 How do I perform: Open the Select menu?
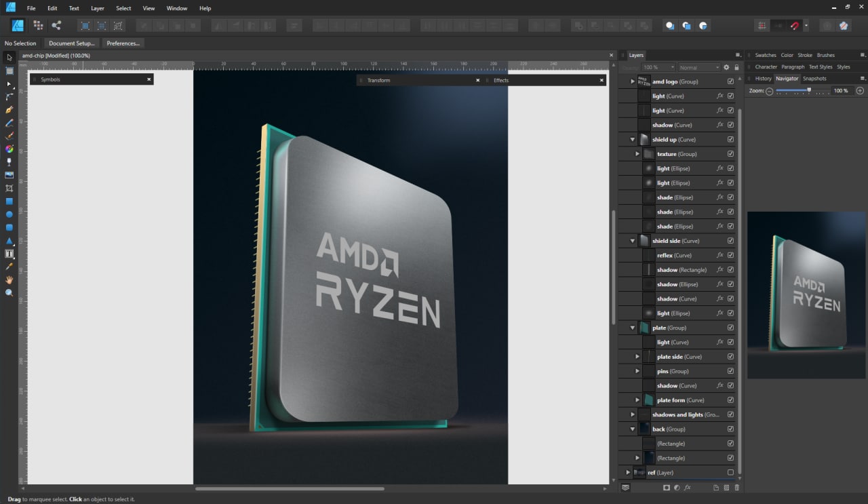tap(123, 8)
